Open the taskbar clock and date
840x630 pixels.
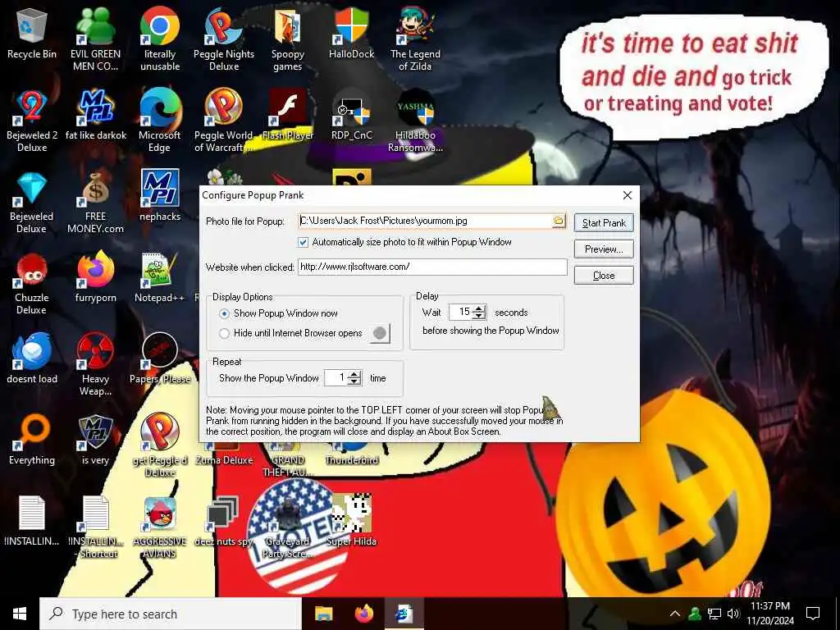[x=771, y=614]
